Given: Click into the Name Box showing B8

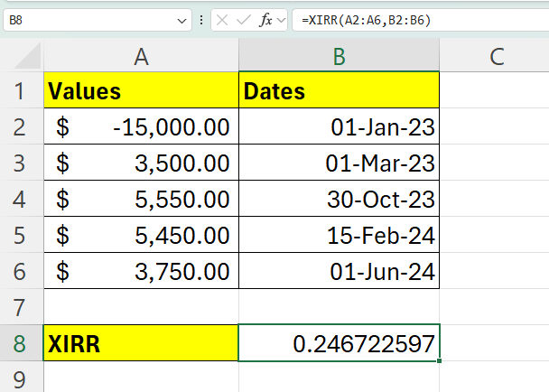Looking at the screenshot, I should 90,20.
